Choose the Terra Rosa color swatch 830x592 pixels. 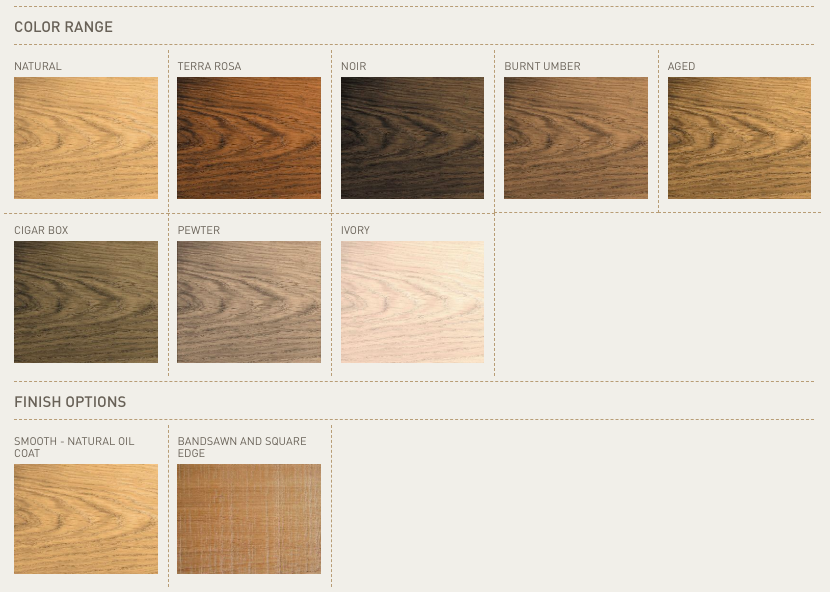249,138
